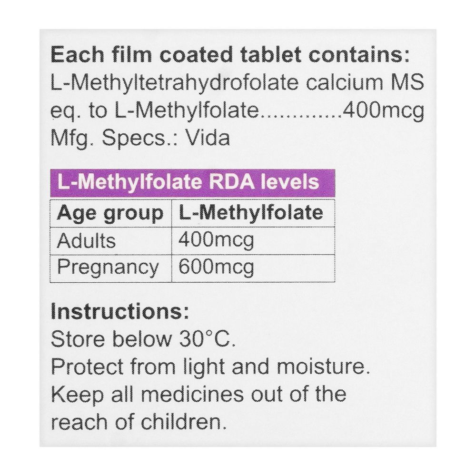Click the 'Adults' table row cell
The width and height of the screenshot is (476, 476).
pos(111,241)
